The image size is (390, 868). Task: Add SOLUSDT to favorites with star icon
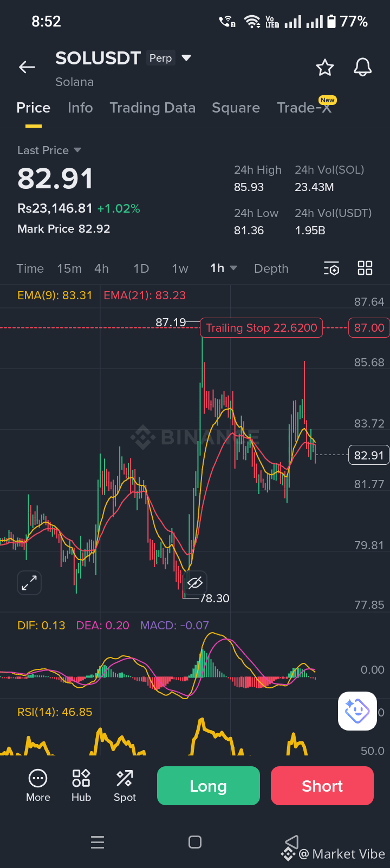click(x=325, y=68)
